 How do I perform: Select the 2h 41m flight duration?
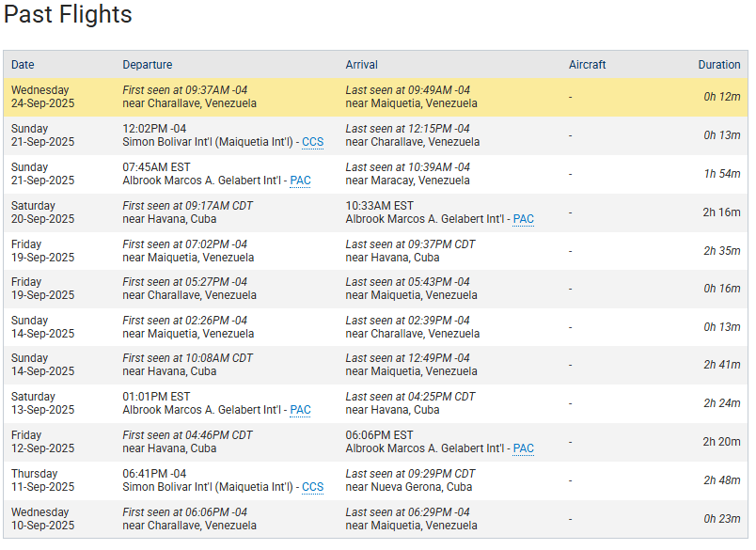721,365
